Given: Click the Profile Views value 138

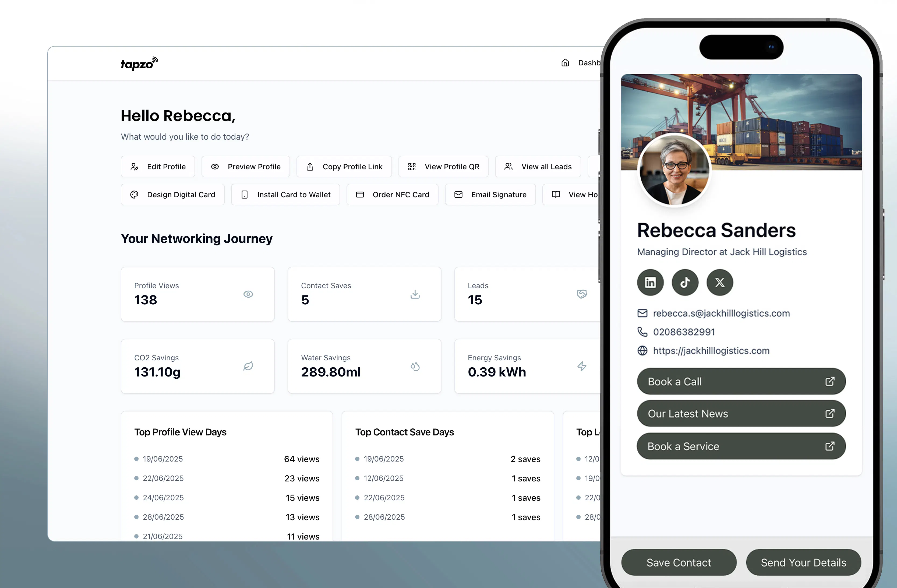Looking at the screenshot, I should [146, 300].
